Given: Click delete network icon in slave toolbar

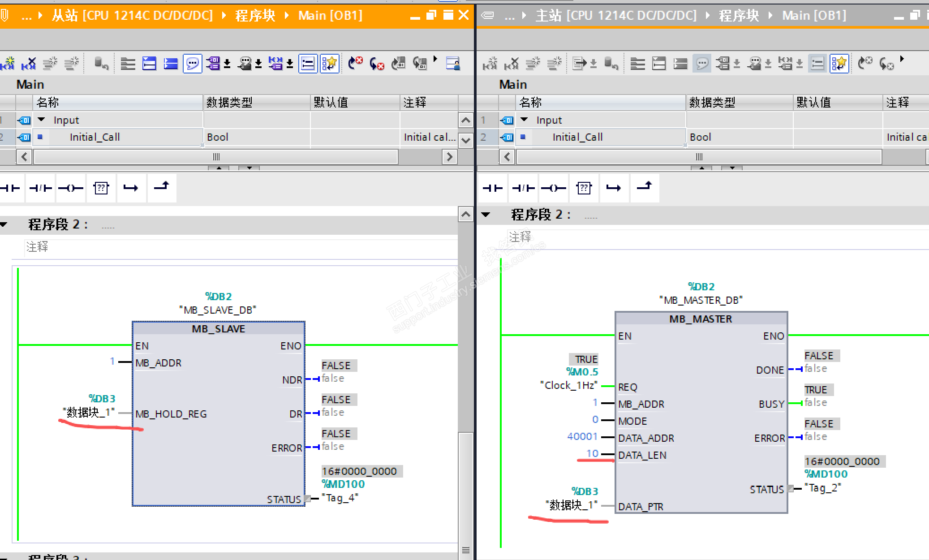Looking at the screenshot, I should [29, 64].
